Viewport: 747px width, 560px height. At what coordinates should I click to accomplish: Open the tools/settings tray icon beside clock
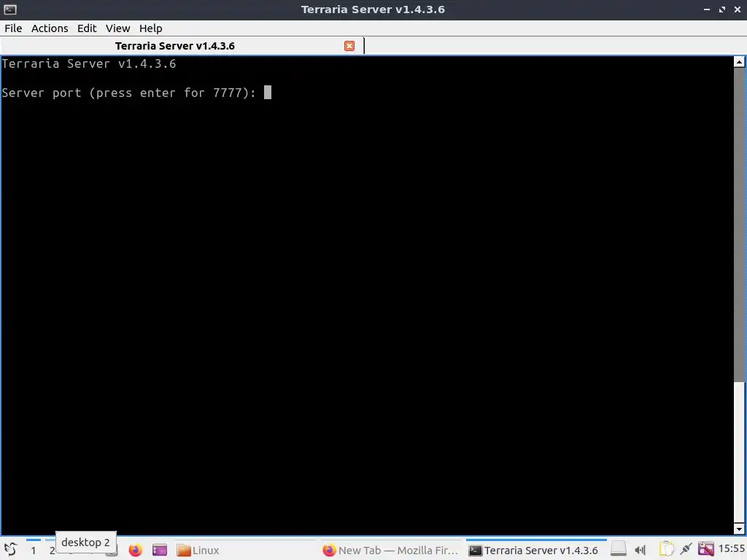(706, 550)
